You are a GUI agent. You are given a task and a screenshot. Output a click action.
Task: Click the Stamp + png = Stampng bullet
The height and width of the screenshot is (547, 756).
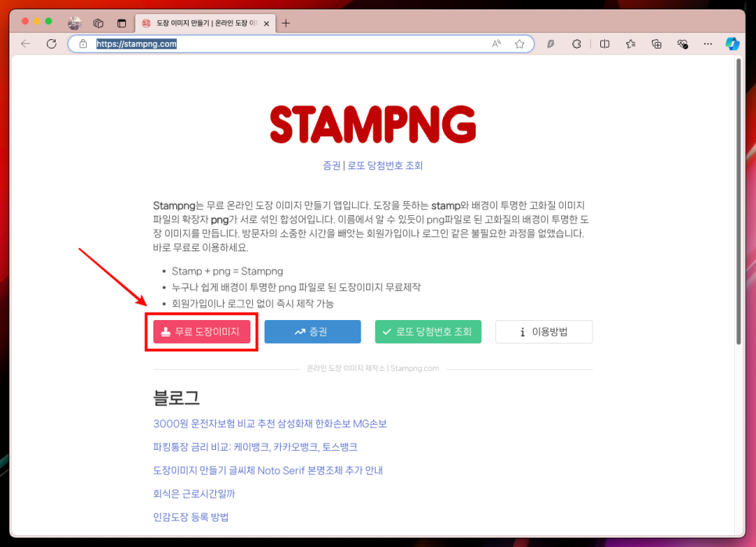click(x=227, y=271)
